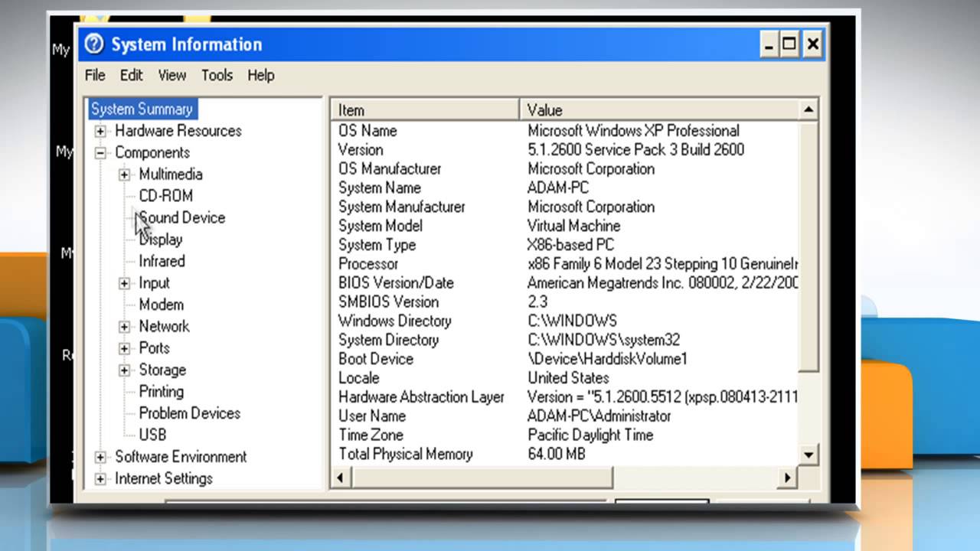Open the File menu
This screenshot has width=980, height=551.
click(x=95, y=75)
